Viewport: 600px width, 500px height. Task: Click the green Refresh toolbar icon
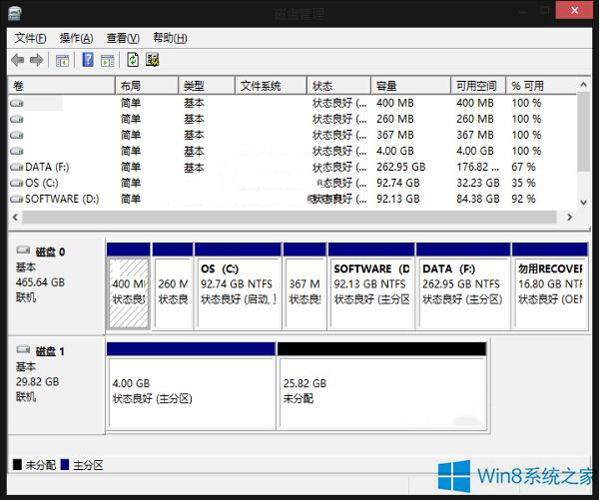click(x=133, y=60)
